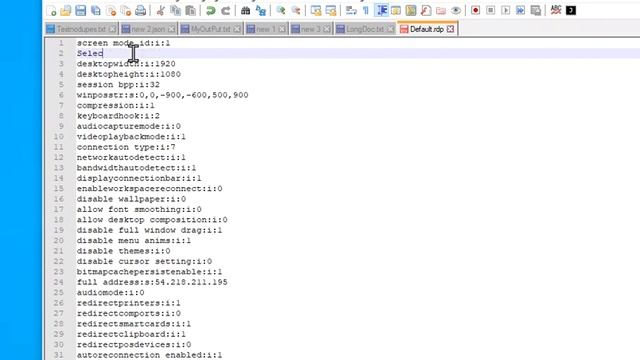Close the LongDoc.txt tab

tap(391, 29)
